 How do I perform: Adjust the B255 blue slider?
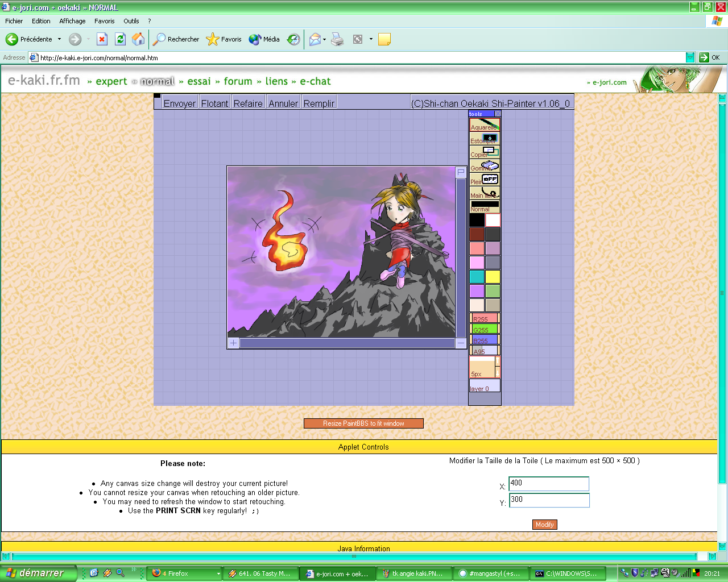[x=485, y=340]
